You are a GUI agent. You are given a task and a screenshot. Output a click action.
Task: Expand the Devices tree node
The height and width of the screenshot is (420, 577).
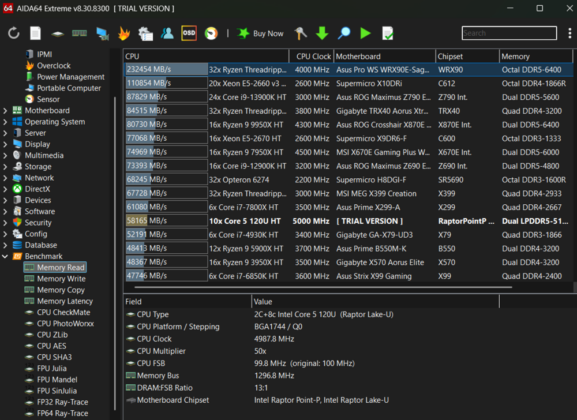5,200
